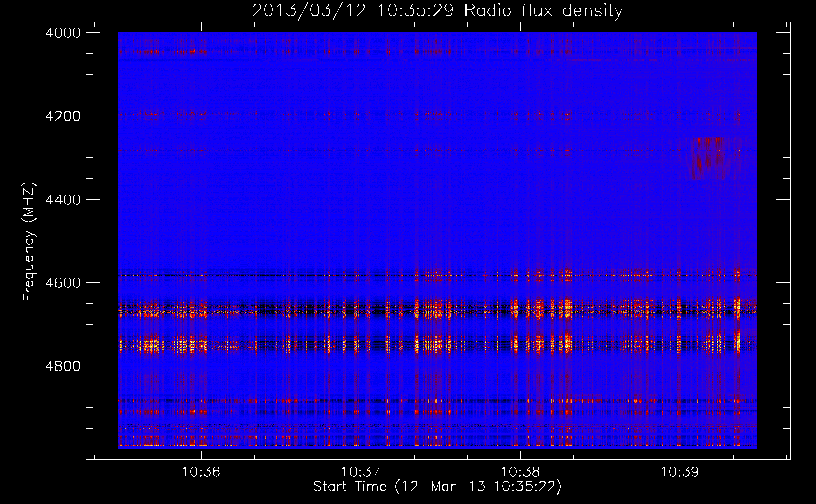Click the 10:37 time tick label
Image resolution: width=816 pixels, height=504 pixels.
pos(361,472)
